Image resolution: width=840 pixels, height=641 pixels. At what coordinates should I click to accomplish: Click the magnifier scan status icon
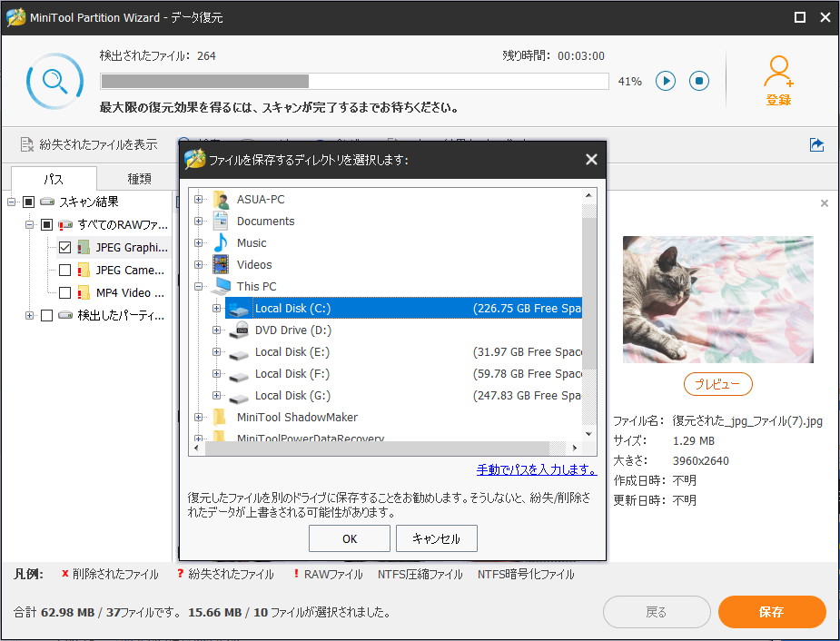[54, 82]
